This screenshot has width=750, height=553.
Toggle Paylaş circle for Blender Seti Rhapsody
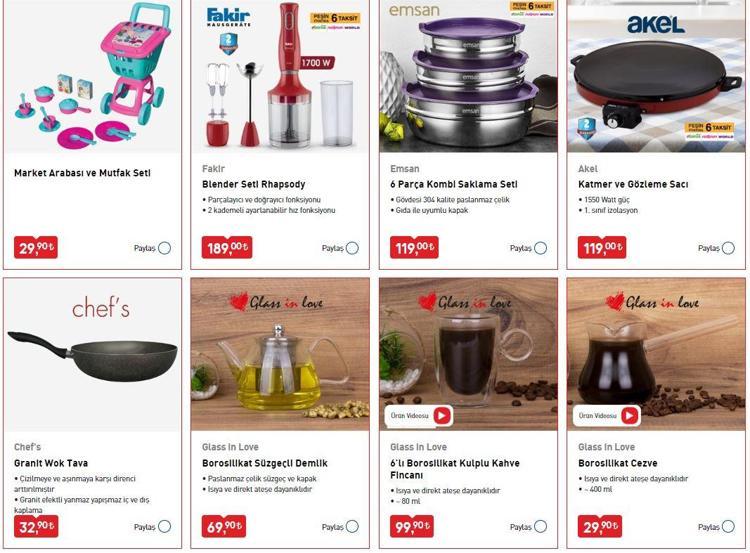[x=353, y=248]
